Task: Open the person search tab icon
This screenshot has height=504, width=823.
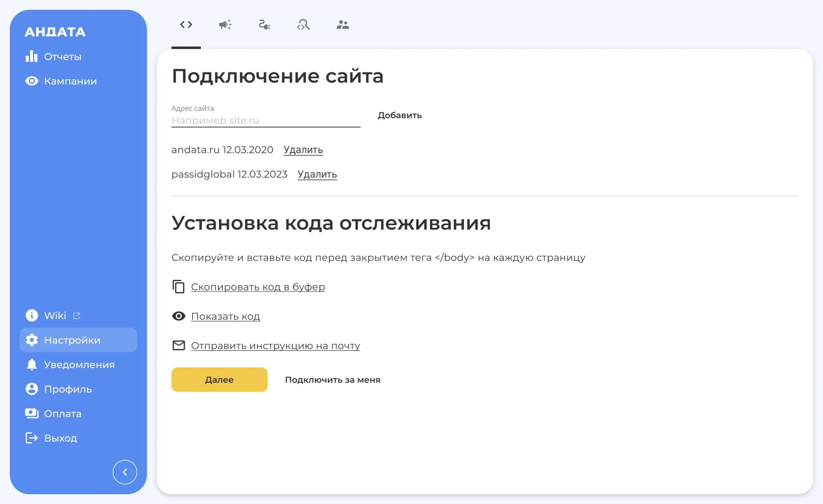Action: 304,25
